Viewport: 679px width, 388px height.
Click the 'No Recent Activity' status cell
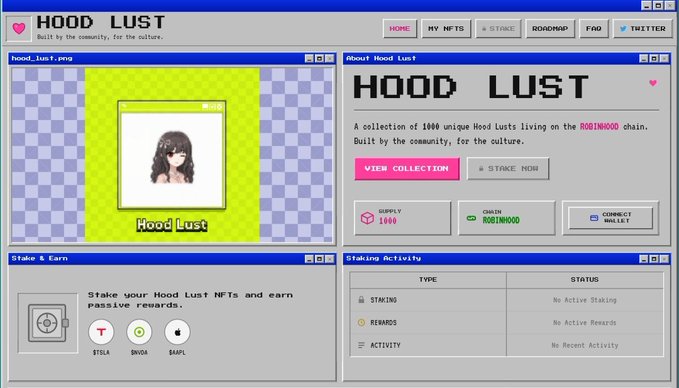(x=585, y=345)
